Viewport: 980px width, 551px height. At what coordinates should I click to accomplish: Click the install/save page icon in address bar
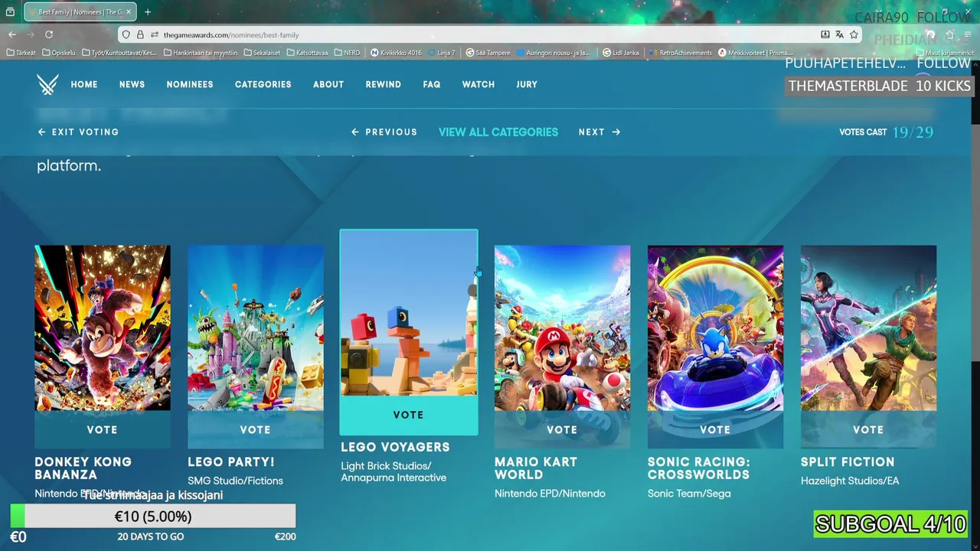coord(825,34)
